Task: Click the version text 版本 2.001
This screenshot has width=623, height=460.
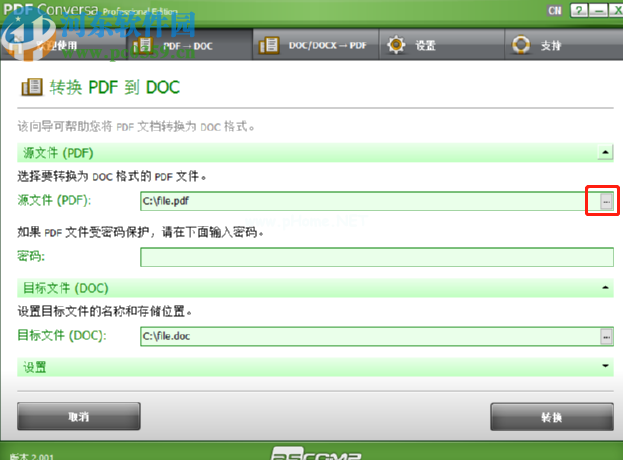Action: (x=31, y=456)
